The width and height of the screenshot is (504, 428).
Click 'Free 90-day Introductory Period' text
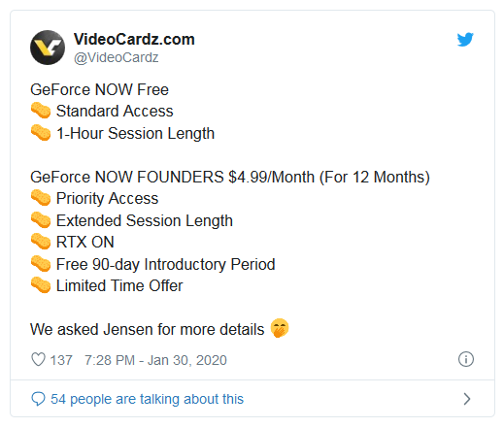click(166, 264)
